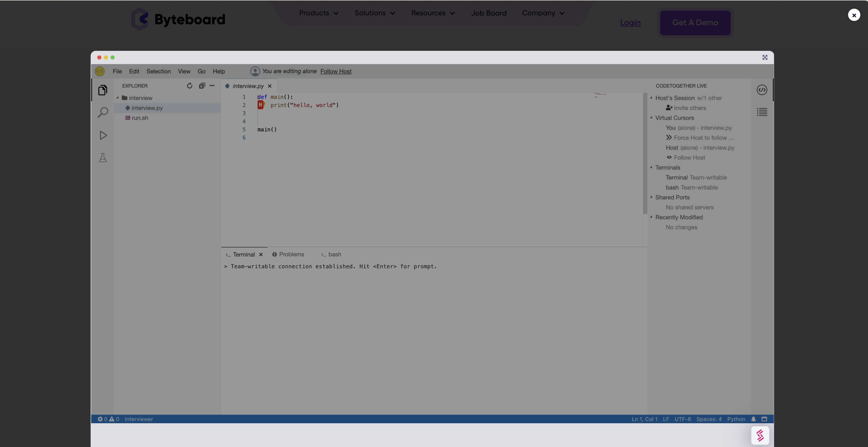Click UTF-8 encoding in status bar
Image resolution: width=868 pixels, height=447 pixels.
pos(682,419)
